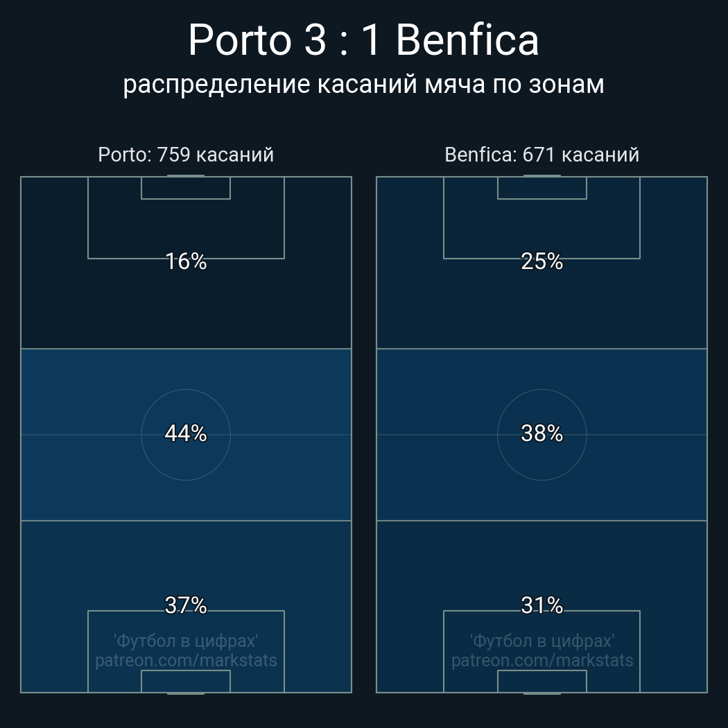Click the "Porto 3 : 1 Benfica" title

(363, 40)
